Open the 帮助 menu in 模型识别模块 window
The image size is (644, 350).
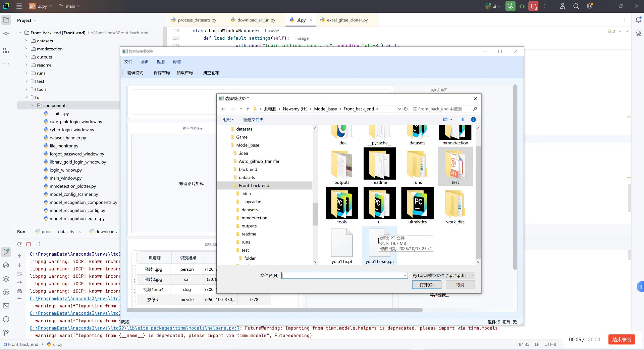point(177,62)
